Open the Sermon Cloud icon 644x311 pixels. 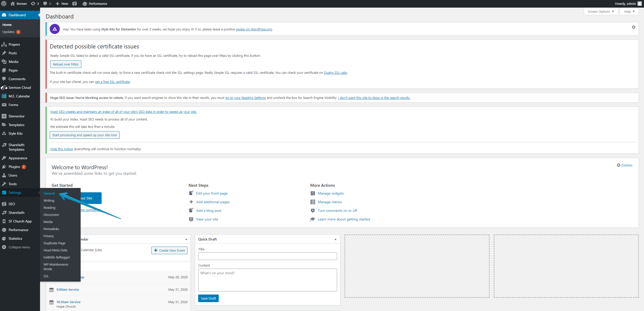[4, 88]
